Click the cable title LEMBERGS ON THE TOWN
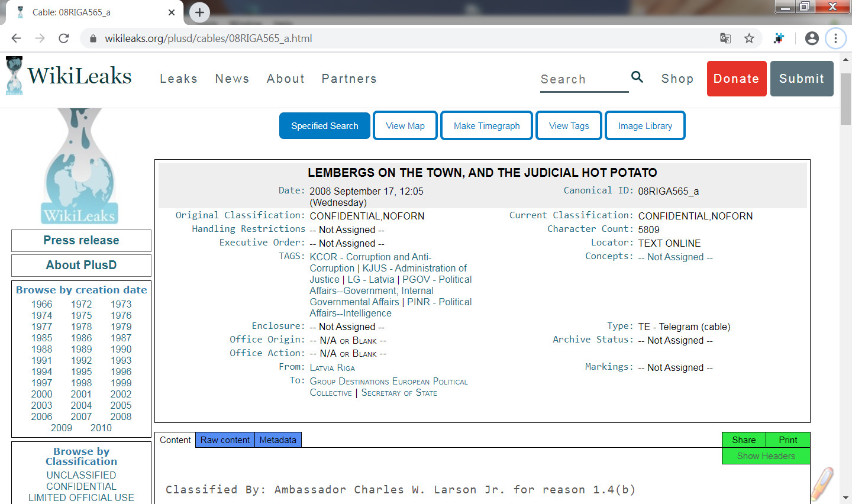852x504 pixels. (482, 173)
